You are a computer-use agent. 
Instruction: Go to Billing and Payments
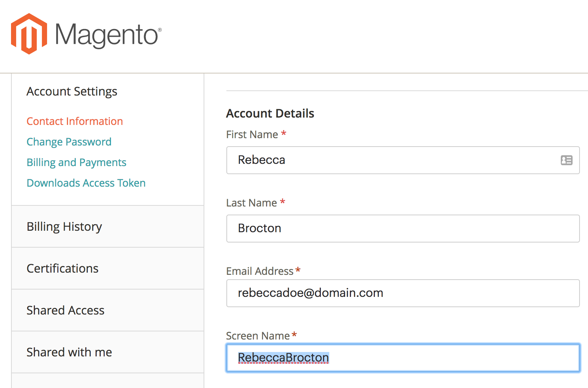coord(76,162)
